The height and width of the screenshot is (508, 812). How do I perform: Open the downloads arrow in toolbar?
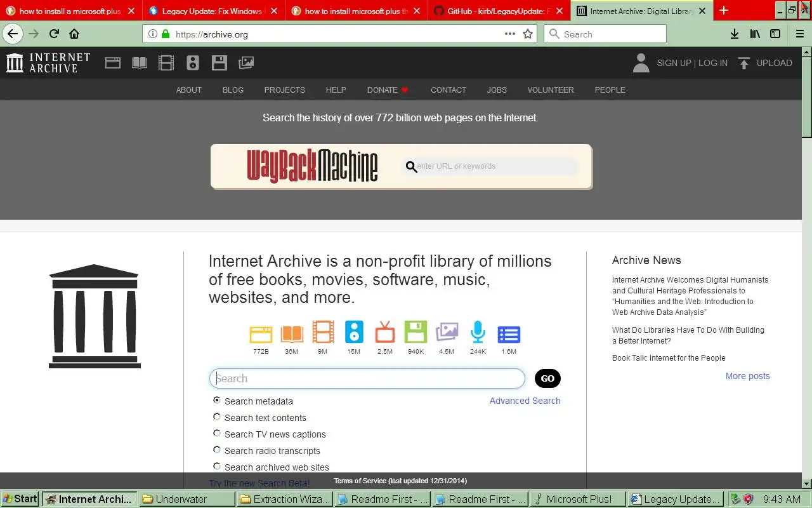coord(735,34)
